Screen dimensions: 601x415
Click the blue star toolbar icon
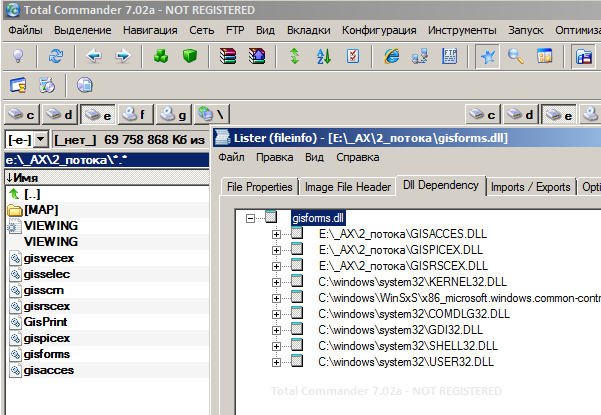tap(487, 57)
